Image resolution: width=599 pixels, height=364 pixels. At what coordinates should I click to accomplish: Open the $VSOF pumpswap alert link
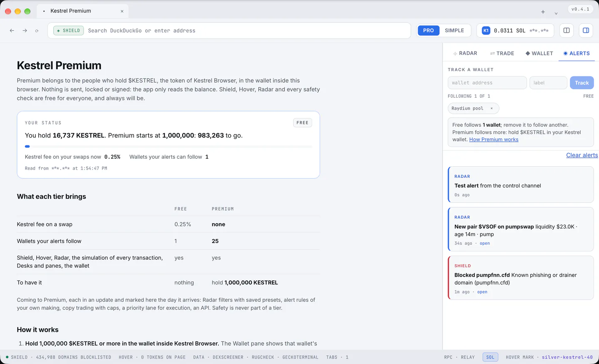click(485, 243)
